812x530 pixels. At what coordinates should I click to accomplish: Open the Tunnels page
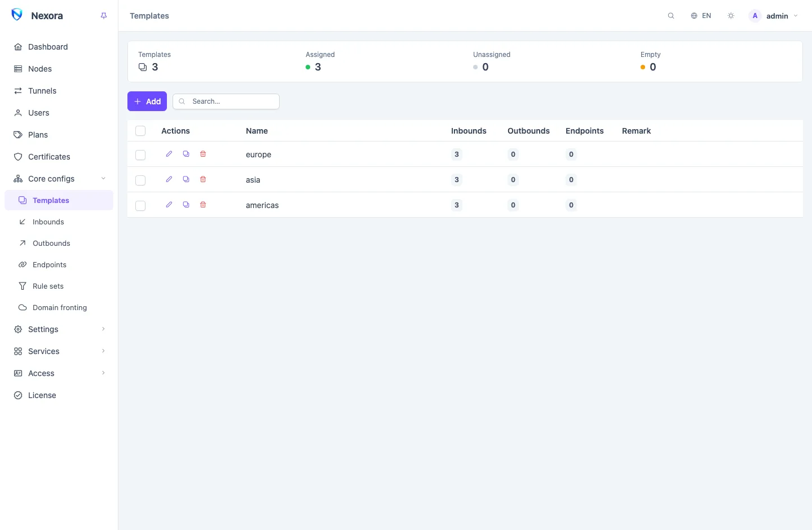tap(59, 91)
